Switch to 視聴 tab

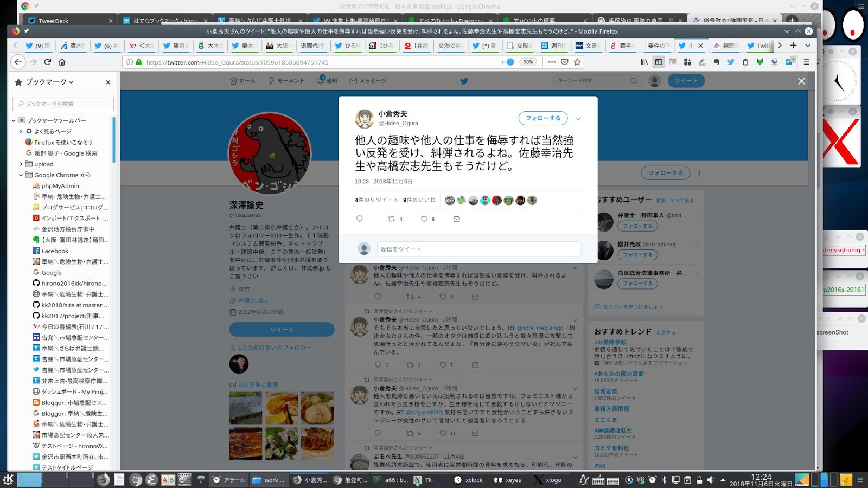725,46
